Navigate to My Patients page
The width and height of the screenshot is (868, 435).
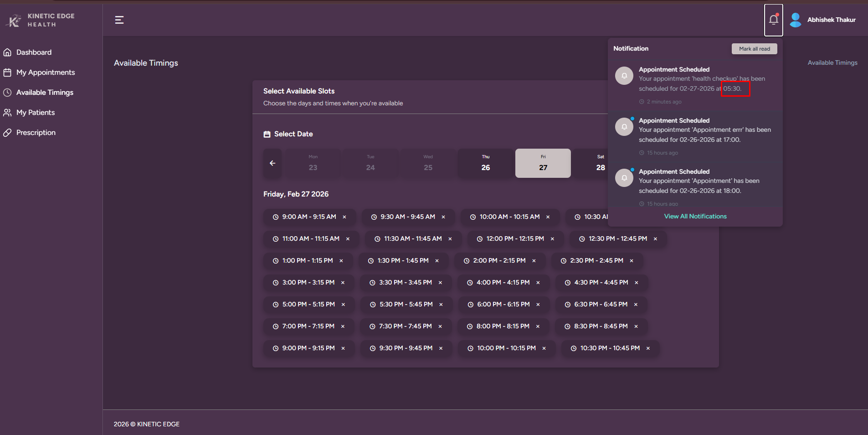[x=35, y=113]
